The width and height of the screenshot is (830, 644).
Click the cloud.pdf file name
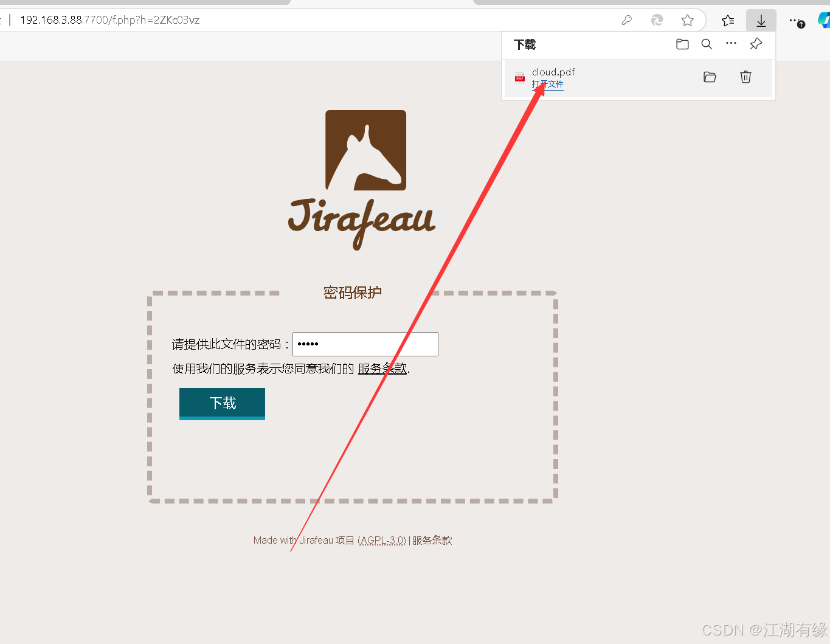coord(553,72)
